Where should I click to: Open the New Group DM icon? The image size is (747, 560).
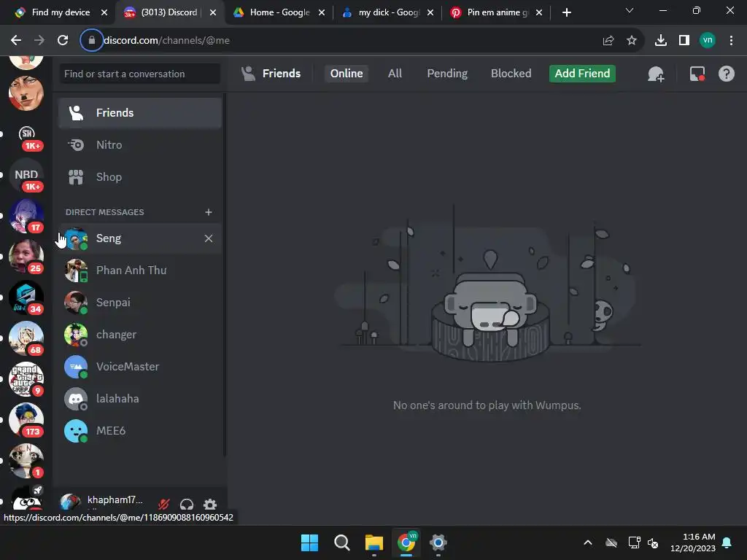click(x=656, y=74)
